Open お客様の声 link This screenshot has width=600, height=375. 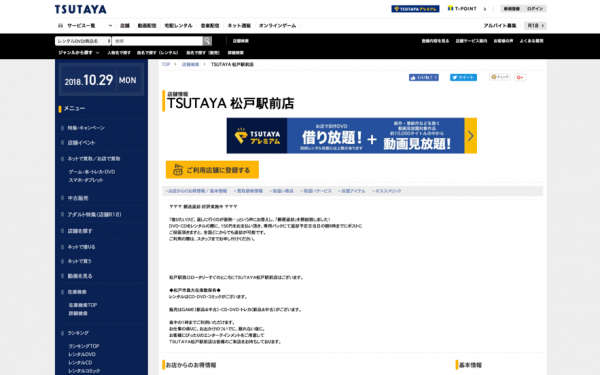[x=503, y=41]
